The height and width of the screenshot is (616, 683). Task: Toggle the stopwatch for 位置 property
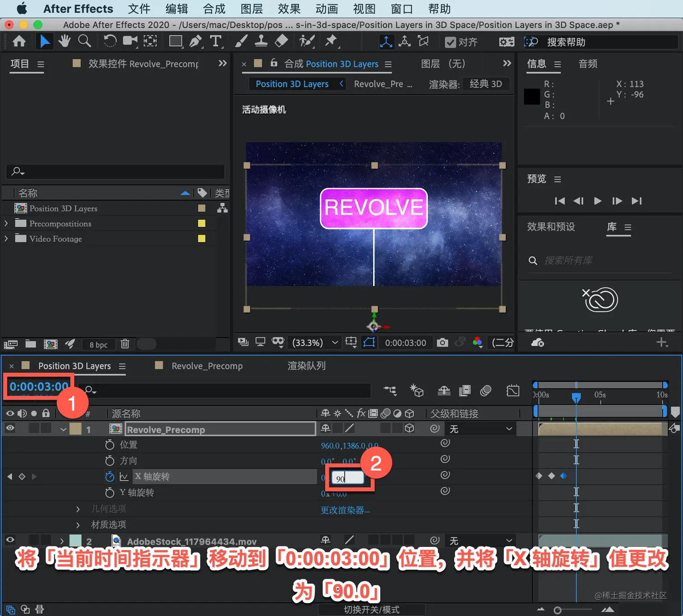[110, 445]
